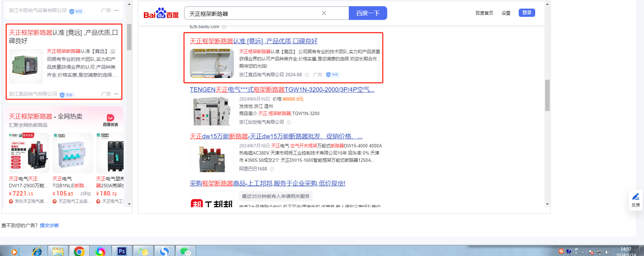The image size is (644, 256).
Task: Click the main results scroll-down arrow
Action: point(547,204)
